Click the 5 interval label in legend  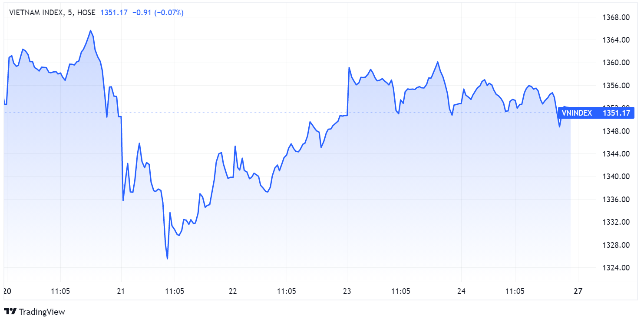(x=70, y=13)
